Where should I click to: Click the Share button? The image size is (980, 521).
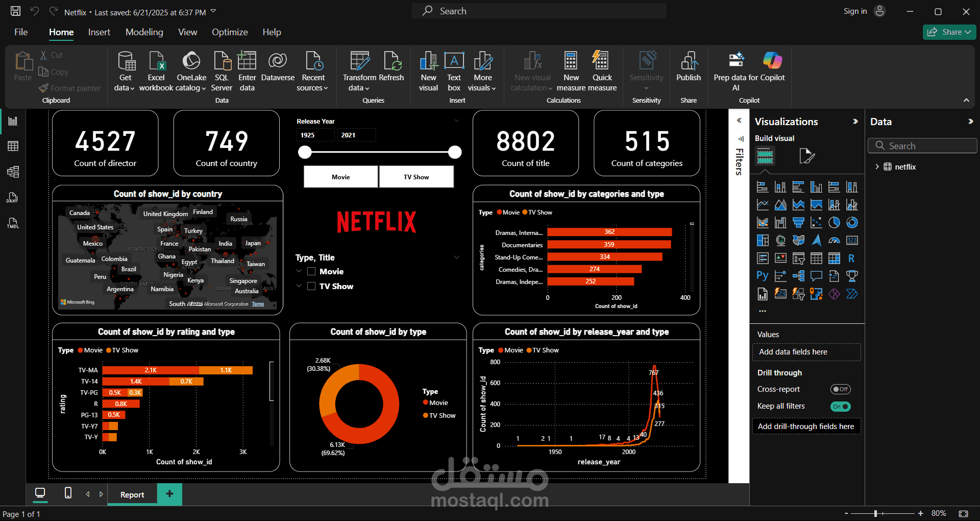click(x=949, y=32)
